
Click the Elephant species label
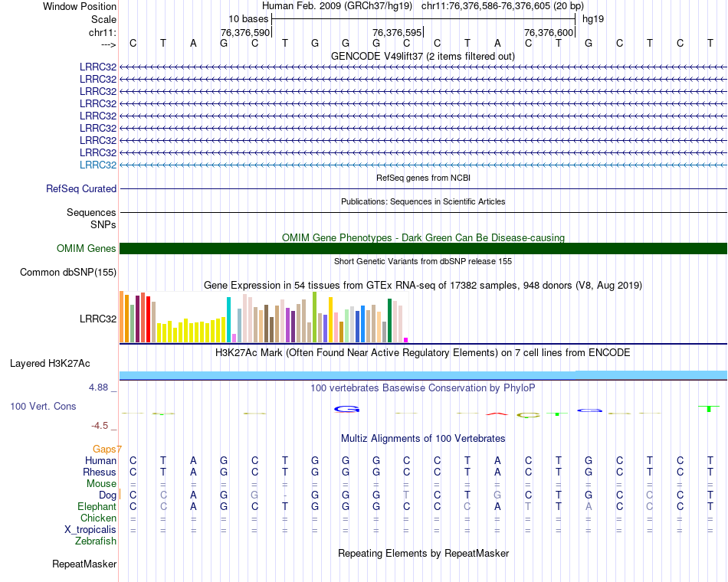coord(97,506)
